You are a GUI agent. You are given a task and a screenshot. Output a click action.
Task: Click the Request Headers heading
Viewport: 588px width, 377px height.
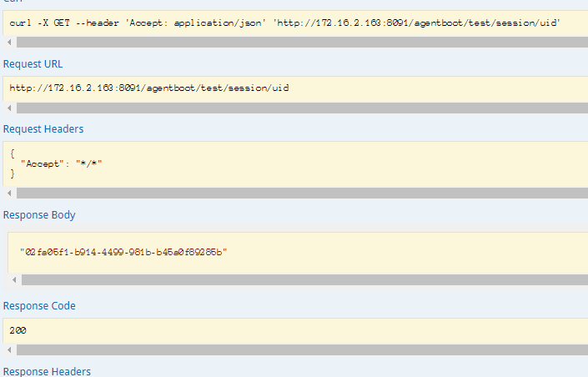tap(43, 129)
